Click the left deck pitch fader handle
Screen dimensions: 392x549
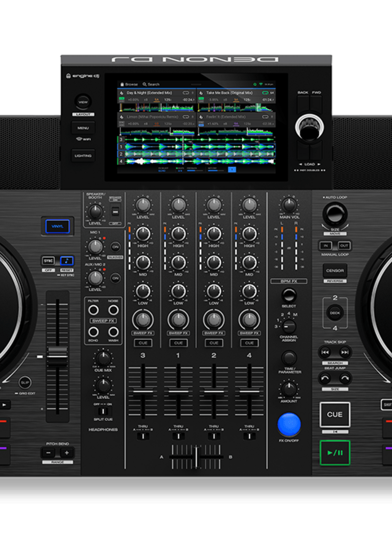[57, 356]
